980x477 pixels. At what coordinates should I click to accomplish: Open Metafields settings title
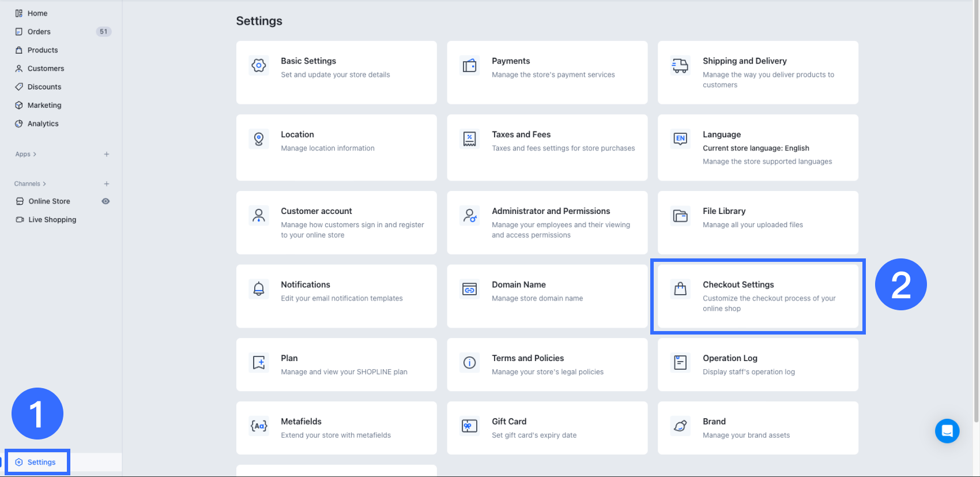click(301, 422)
